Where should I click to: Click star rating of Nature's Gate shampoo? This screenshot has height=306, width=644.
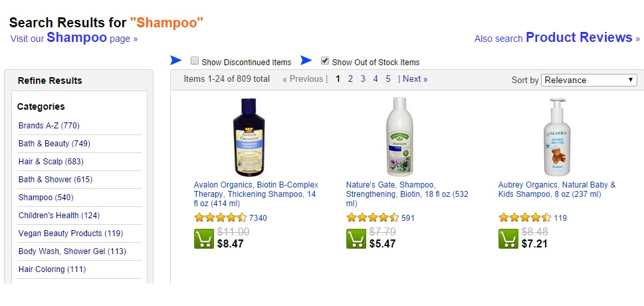pyautogui.click(x=372, y=218)
